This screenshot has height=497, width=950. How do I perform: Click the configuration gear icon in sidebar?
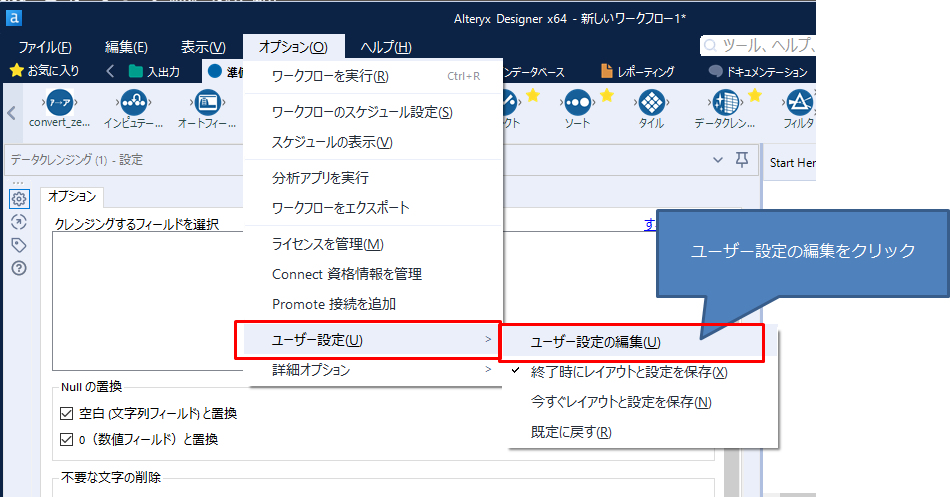pos(19,199)
